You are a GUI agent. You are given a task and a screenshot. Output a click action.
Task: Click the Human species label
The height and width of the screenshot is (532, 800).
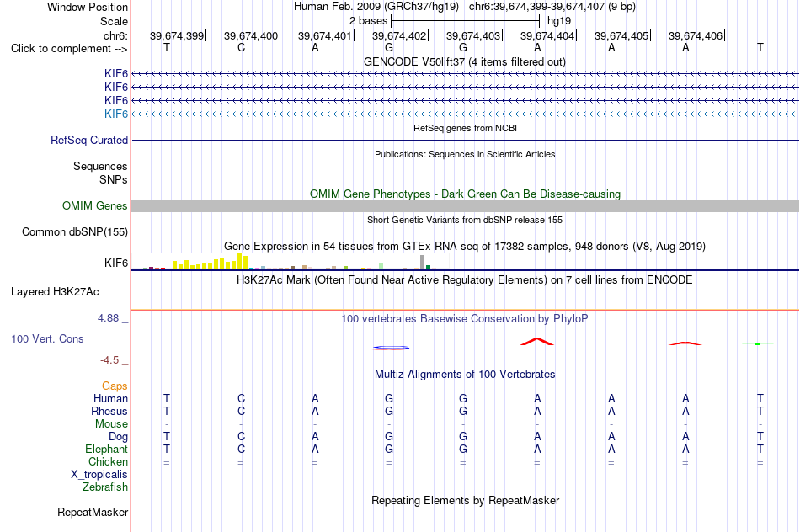tap(110, 398)
